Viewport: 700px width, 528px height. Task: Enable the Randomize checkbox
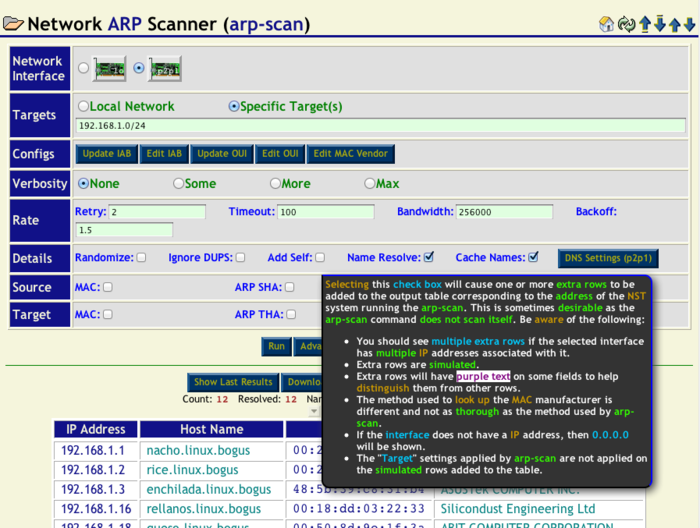pos(141,257)
